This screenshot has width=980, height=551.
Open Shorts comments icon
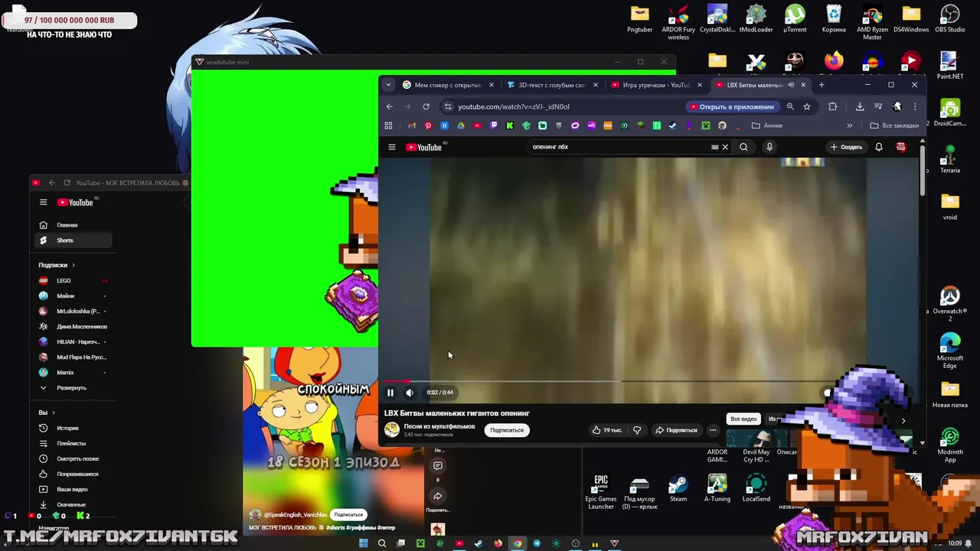pos(438,465)
